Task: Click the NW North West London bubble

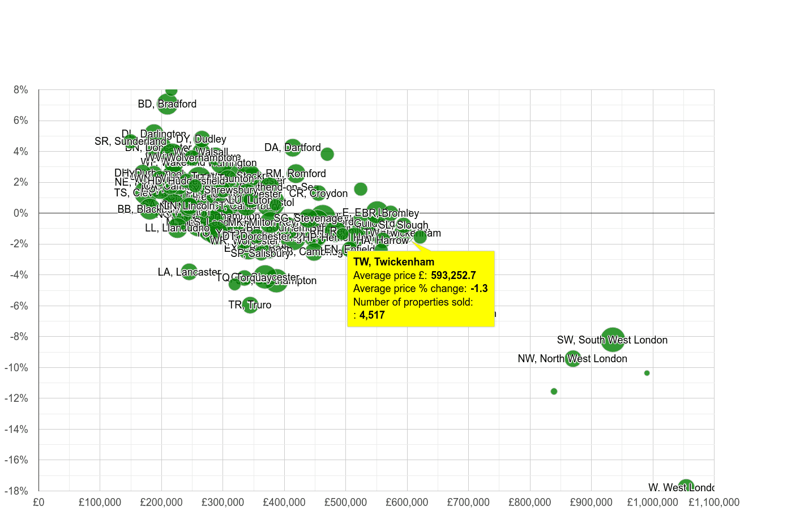Action: [x=572, y=358]
